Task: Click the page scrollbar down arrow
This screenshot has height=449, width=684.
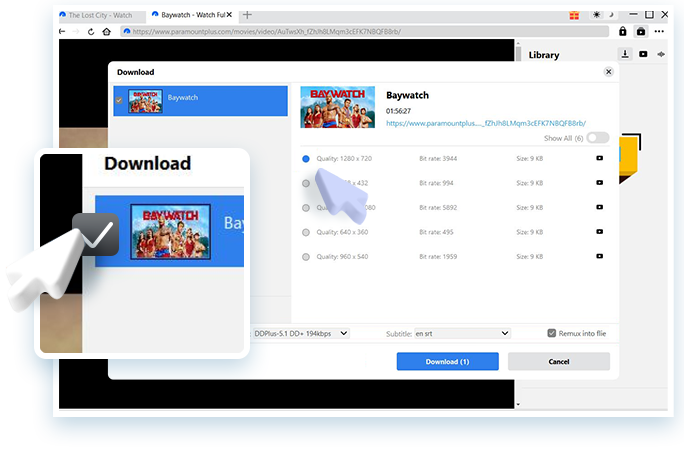Action: (518, 404)
